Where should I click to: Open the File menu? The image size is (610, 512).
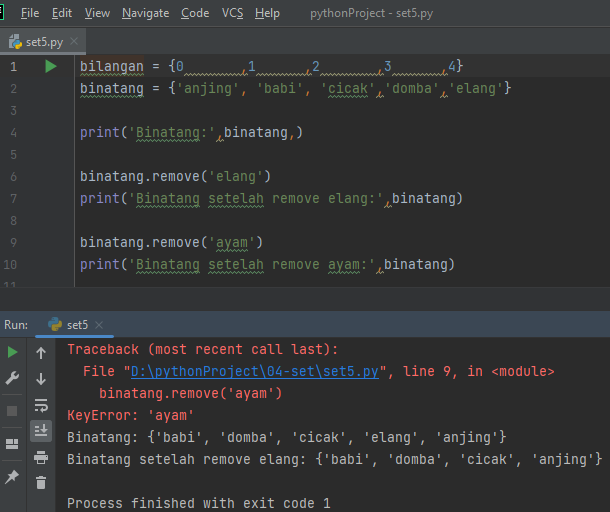30,13
